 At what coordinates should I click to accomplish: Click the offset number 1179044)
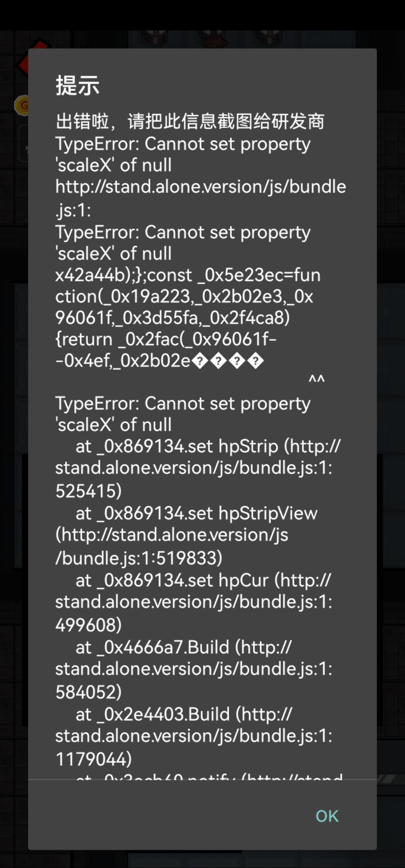[x=94, y=759]
